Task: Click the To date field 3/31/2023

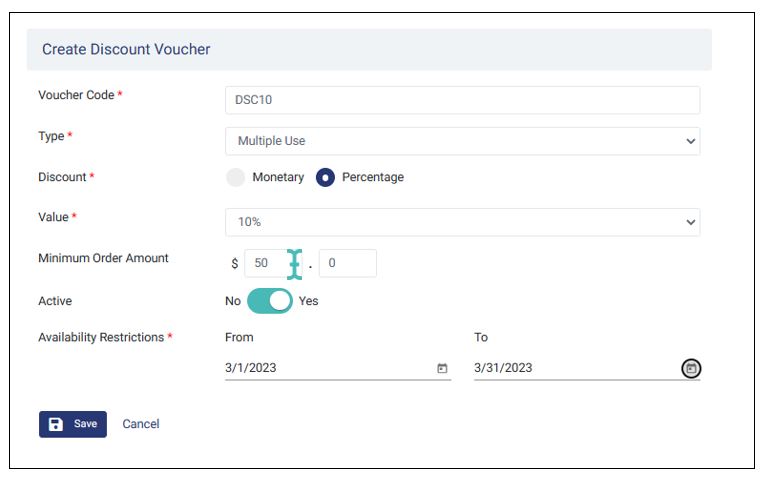Action: point(587,368)
